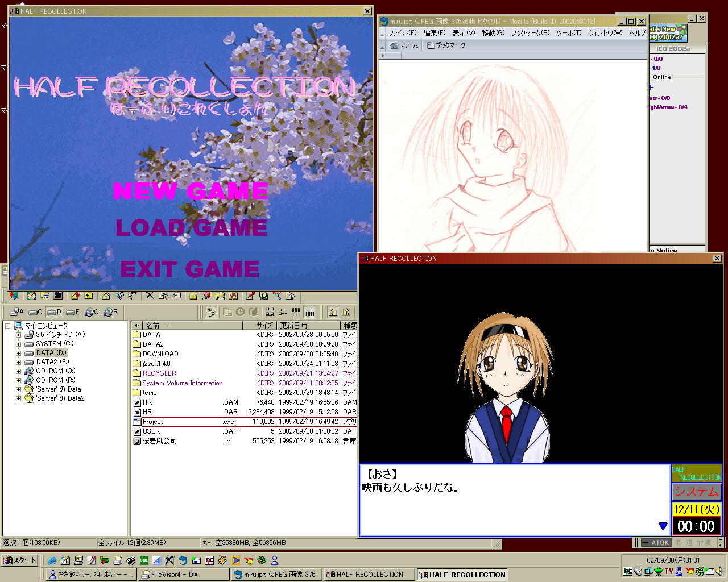Screen dimensions: 728x582
Task: Select 桜碧風公司 .lzh archive row
Action: coord(245,441)
